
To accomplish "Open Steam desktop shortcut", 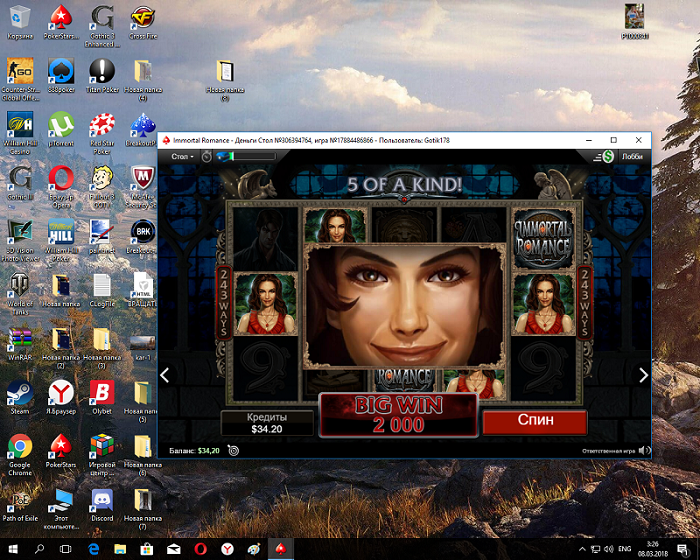I will 20,397.
